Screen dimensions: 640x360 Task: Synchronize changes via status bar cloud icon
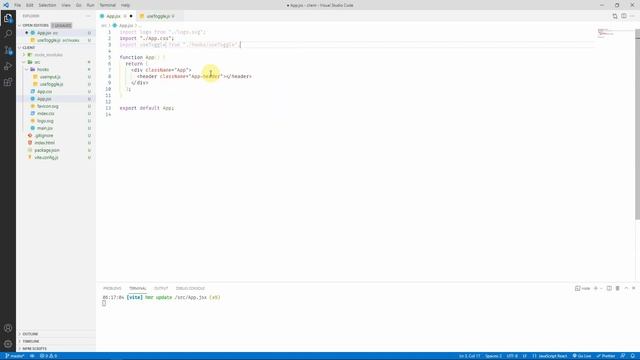click(x=32, y=356)
